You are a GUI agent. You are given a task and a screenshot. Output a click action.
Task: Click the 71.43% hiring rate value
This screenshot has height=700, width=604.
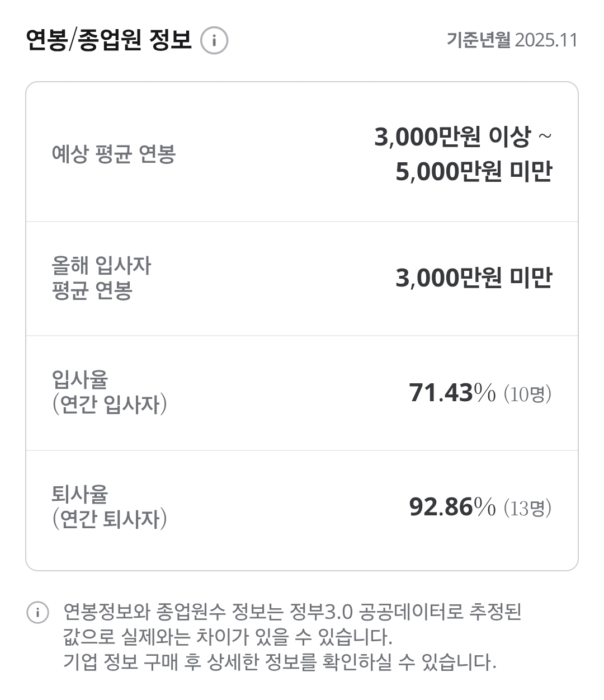pyautogui.click(x=452, y=393)
